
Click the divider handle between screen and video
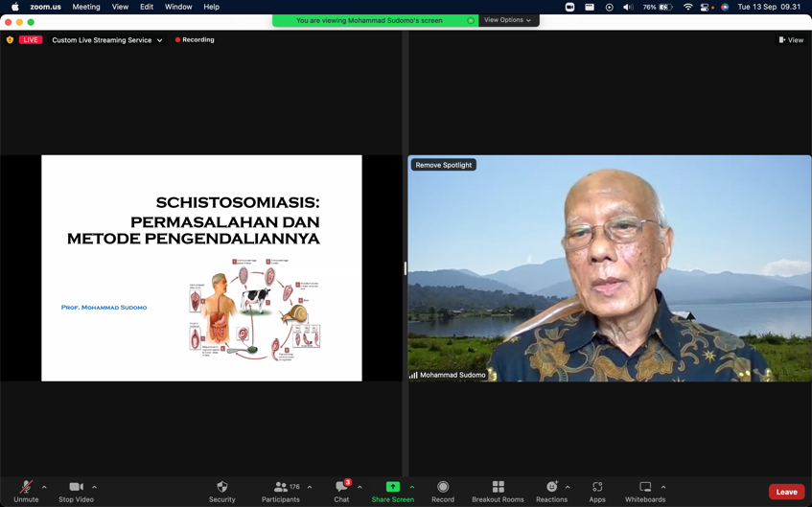tap(405, 268)
